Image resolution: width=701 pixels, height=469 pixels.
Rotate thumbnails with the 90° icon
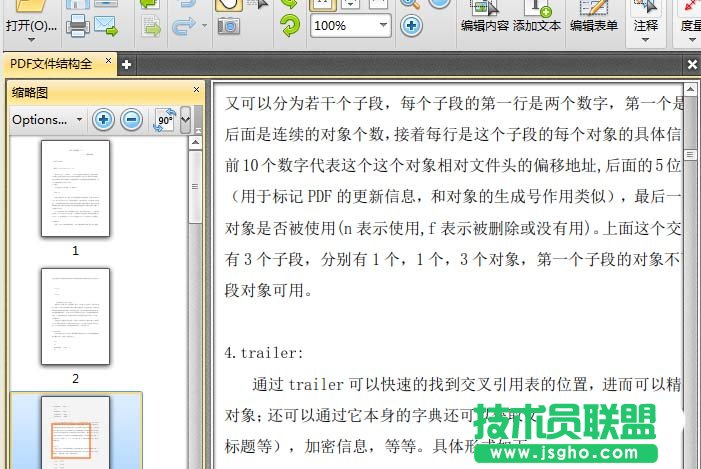click(x=165, y=120)
